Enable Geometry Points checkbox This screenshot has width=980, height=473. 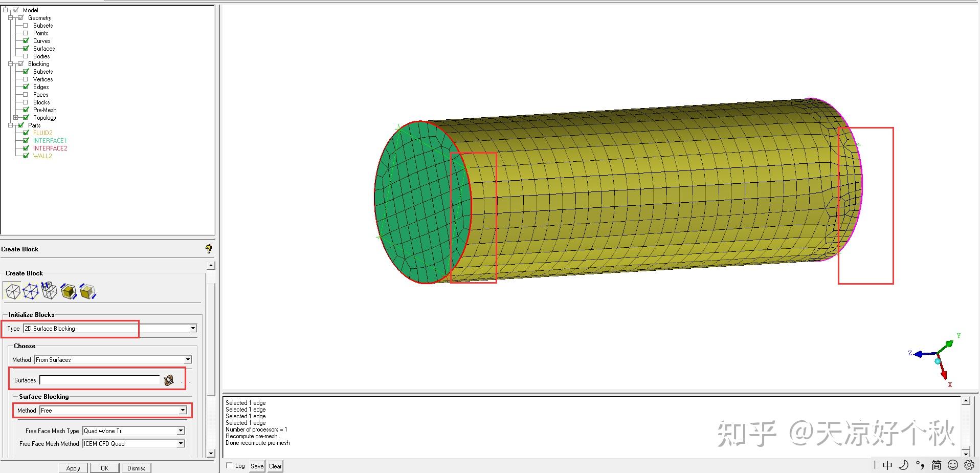(26, 33)
